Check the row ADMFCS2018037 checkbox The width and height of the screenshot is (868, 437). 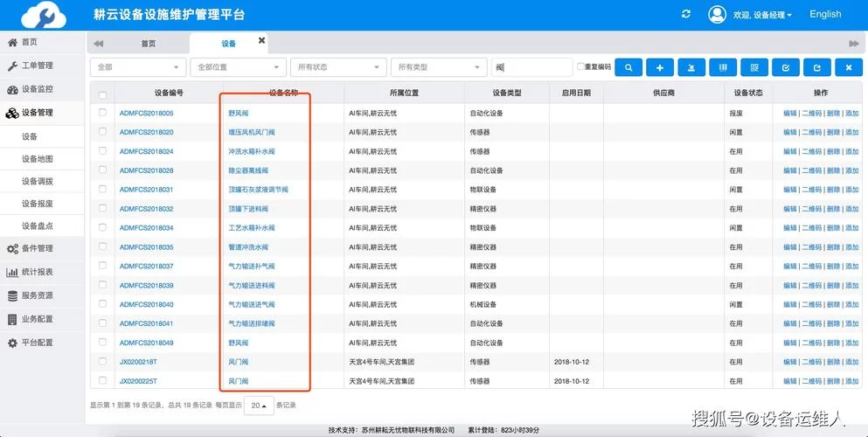(102, 266)
